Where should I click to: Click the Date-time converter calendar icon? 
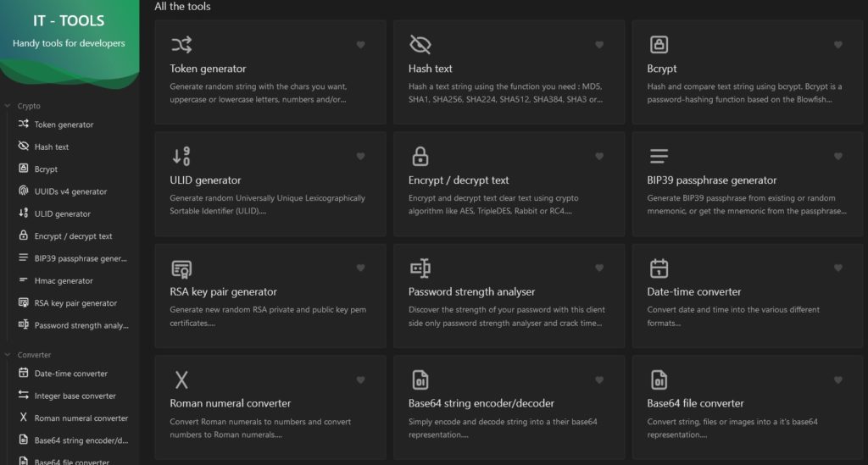[659, 268]
